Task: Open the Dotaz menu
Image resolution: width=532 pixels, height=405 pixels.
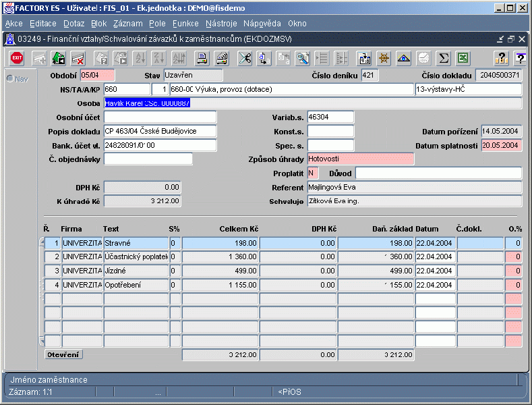Action: click(73, 24)
